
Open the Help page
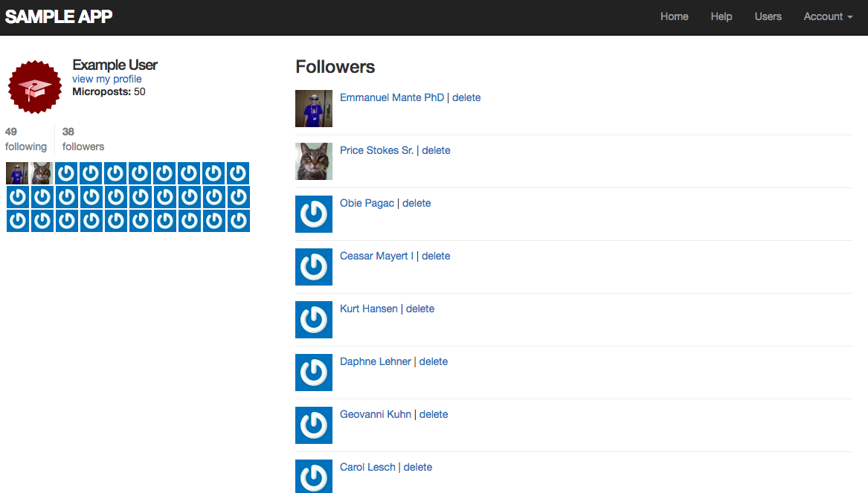coord(721,16)
